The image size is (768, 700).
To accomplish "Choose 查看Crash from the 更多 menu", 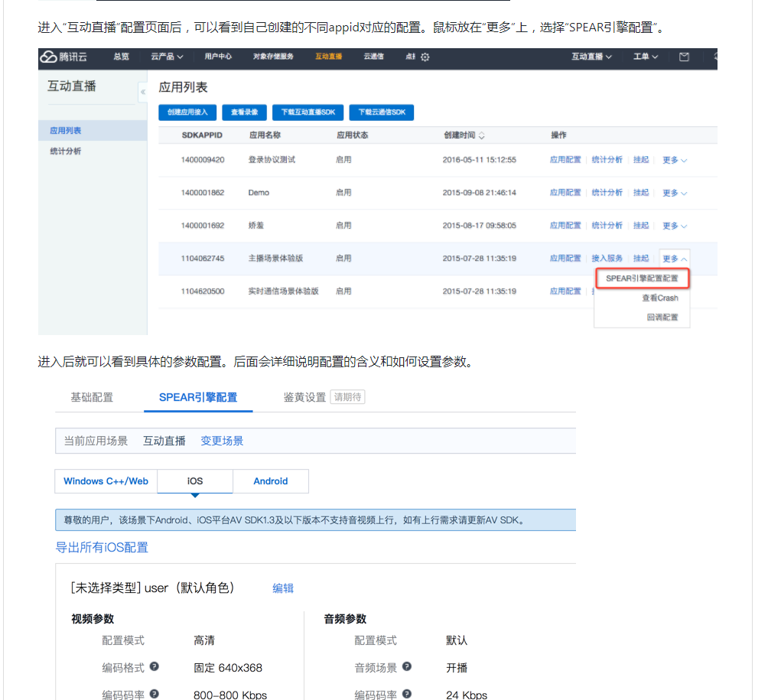I will 659,298.
